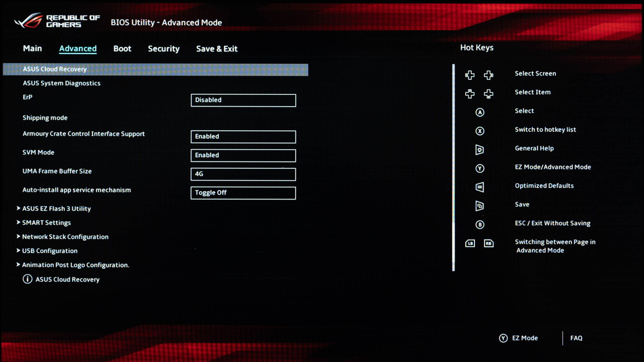Click Switching between Page in Advanced Mode text
This screenshot has width=644, height=362.
tap(555, 246)
